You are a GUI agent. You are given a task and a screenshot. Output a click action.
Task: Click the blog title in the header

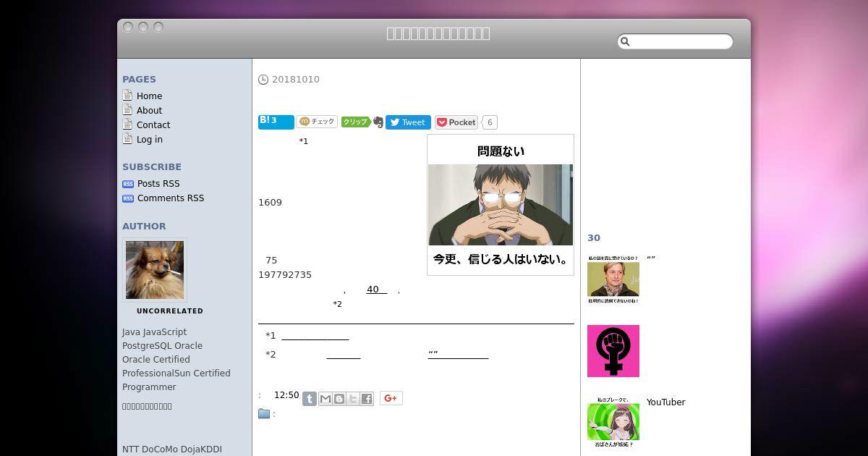438,33
